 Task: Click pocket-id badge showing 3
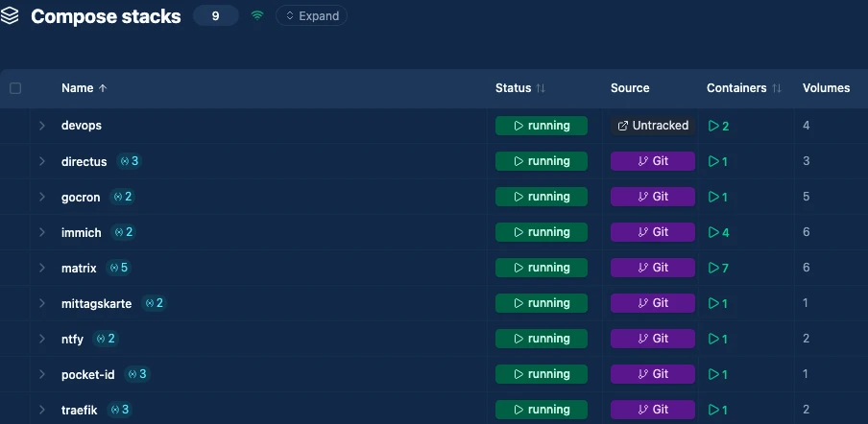(137, 374)
